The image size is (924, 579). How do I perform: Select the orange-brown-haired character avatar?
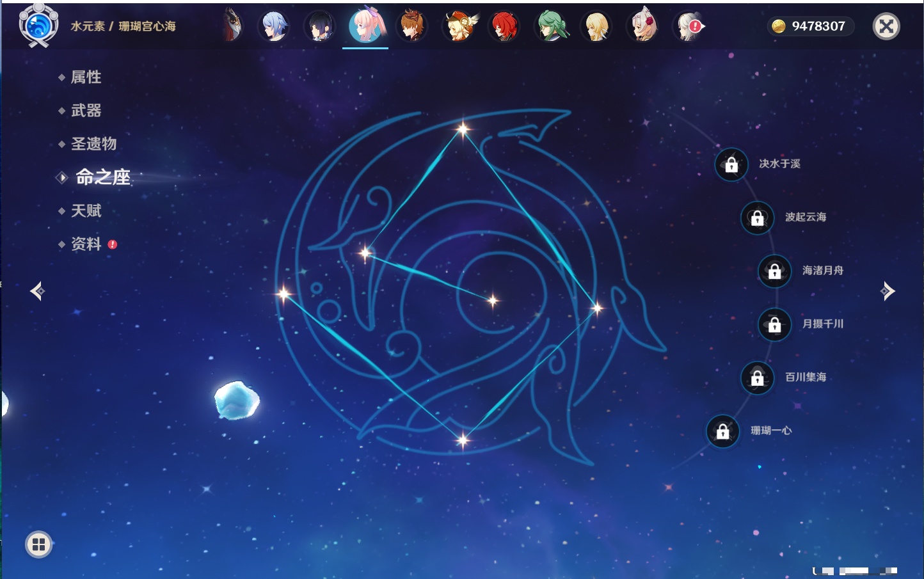tap(411, 26)
